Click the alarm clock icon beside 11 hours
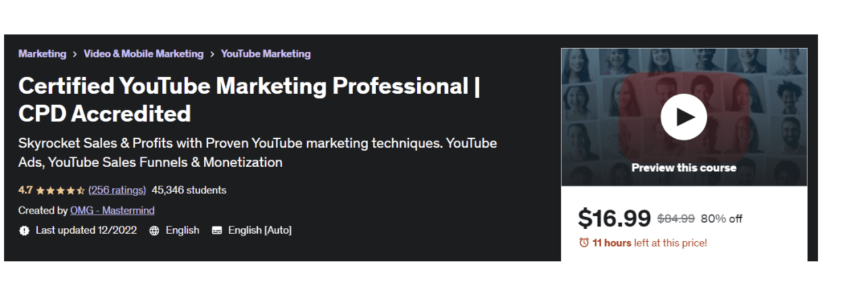This screenshot has width=868, height=289. tap(584, 243)
